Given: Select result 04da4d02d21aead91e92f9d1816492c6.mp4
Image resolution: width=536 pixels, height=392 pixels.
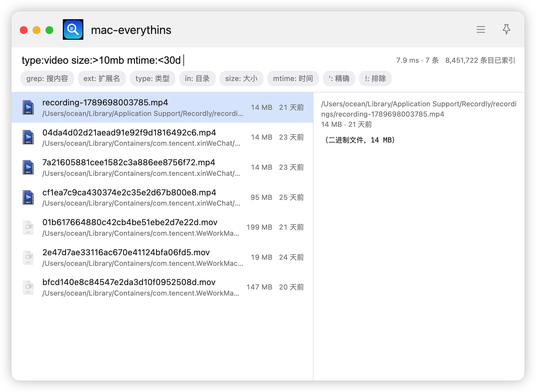Looking at the screenshot, I should 162,137.
